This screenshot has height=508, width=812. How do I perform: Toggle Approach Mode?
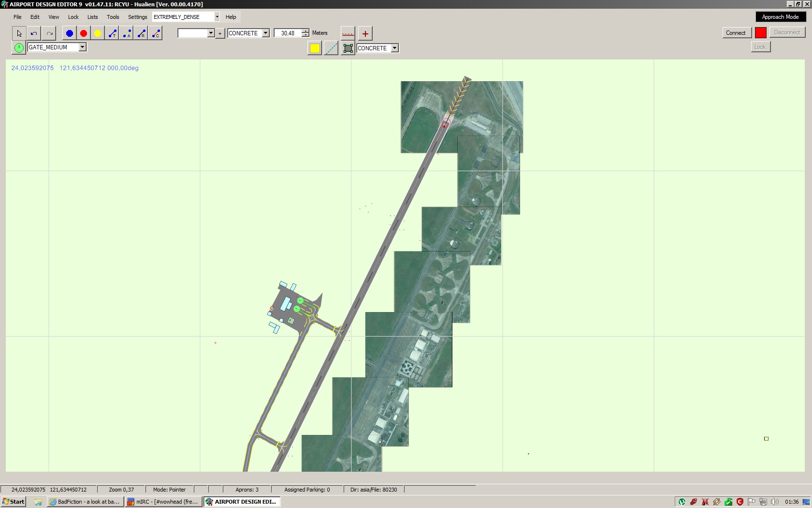tap(780, 17)
